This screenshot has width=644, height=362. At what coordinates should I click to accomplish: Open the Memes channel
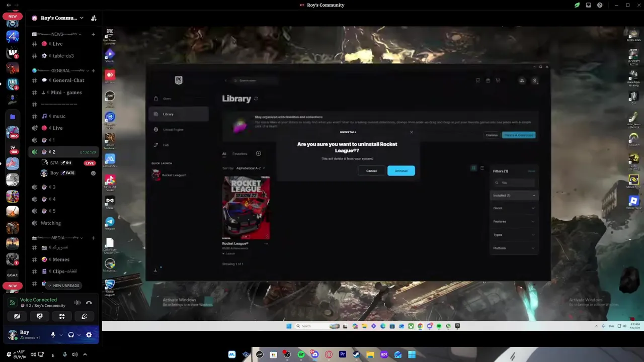coord(63,259)
